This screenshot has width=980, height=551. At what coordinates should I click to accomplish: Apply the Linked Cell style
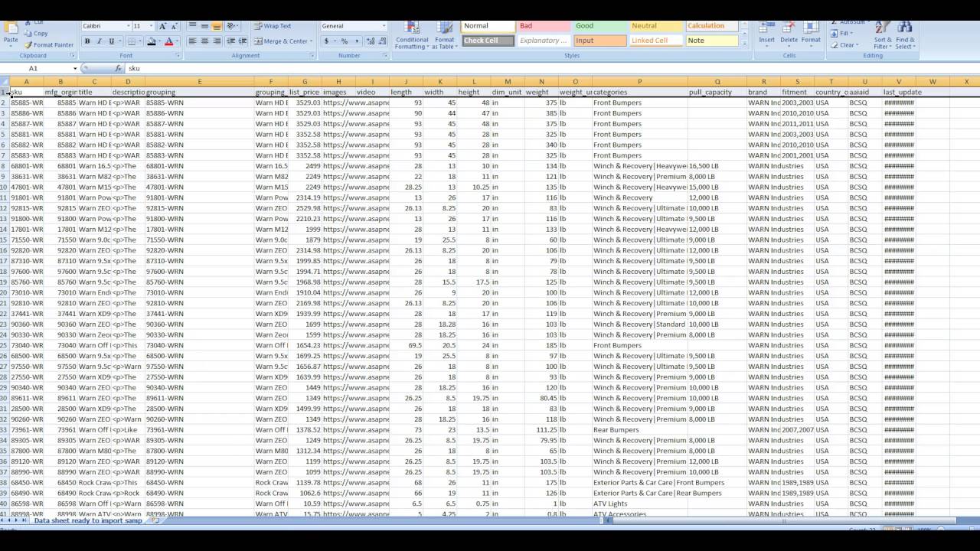pyautogui.click(x=655, y=41)
